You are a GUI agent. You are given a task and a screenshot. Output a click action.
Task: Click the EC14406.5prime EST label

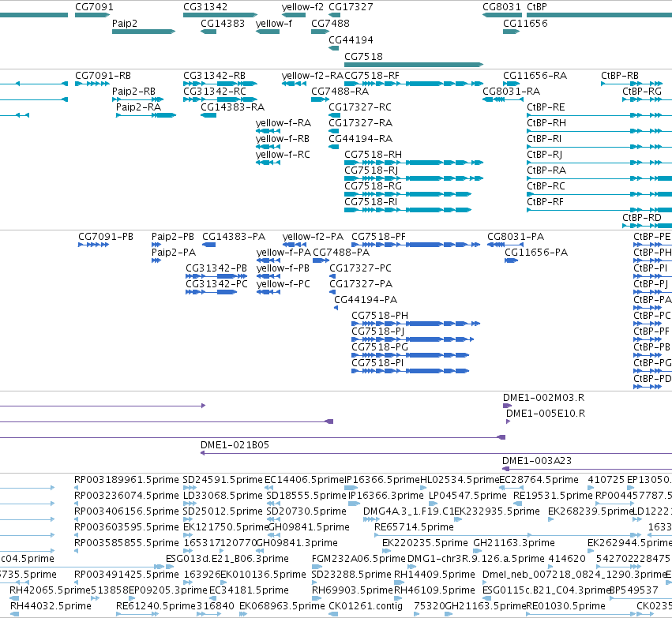pyautogui.click(x=304, y=480)
